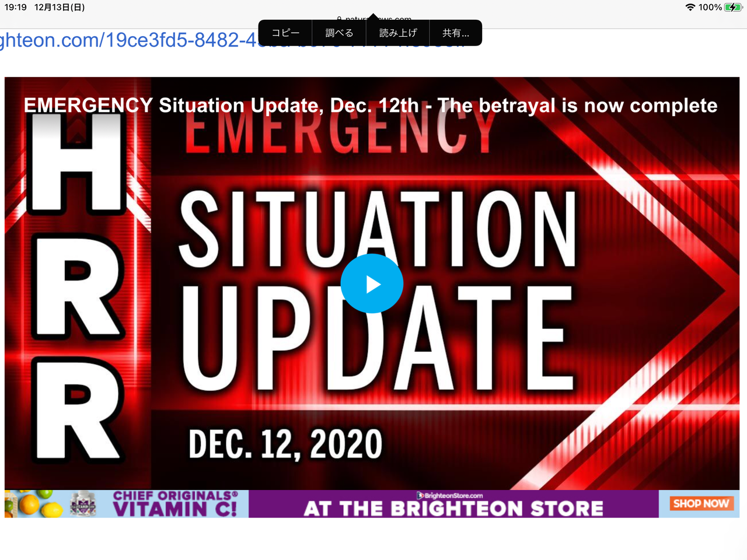Click the SHOP NOW button
This screenshot has height=560, width=747.
point(700,503)
